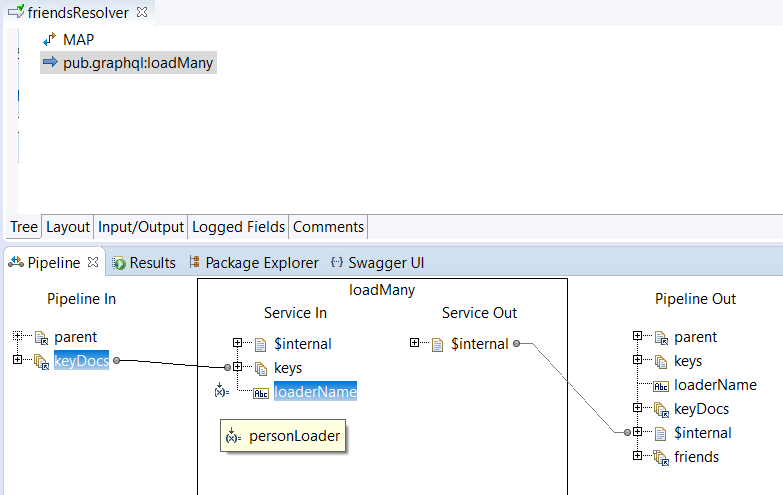Expand $internal under Service Out
783x495 pixels.
coord(414,343)
